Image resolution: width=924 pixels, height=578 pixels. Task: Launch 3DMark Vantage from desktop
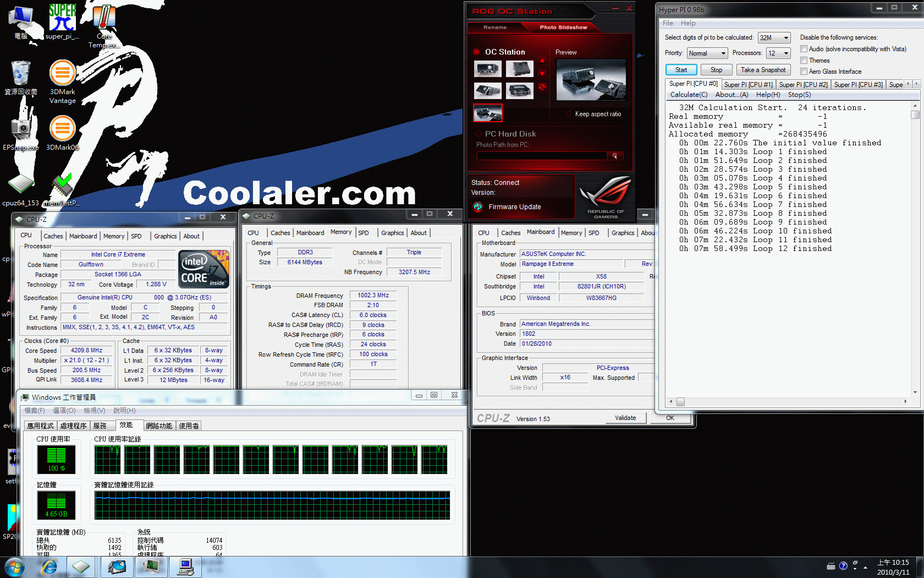[x=62, y=81]
